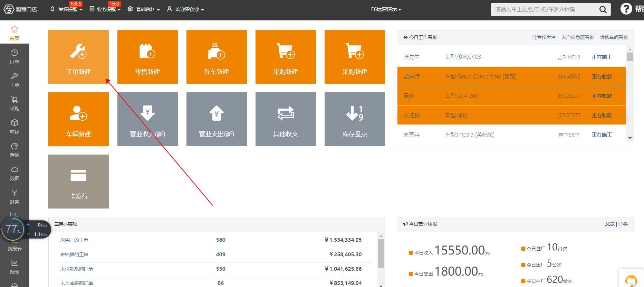
Task: Switch to 分类 in 今日营业快报
Action: point(623,224)
